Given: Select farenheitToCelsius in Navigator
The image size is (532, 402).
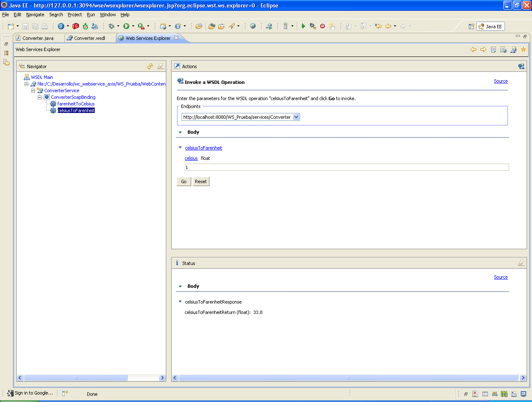Looking at the screenshot, I should click(x=76, y=104).
